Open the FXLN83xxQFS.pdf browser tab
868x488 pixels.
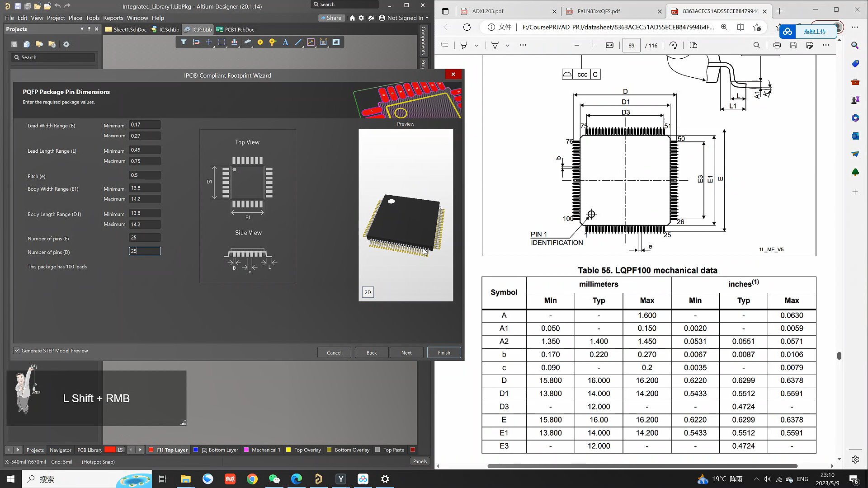(x=613, y=11)
